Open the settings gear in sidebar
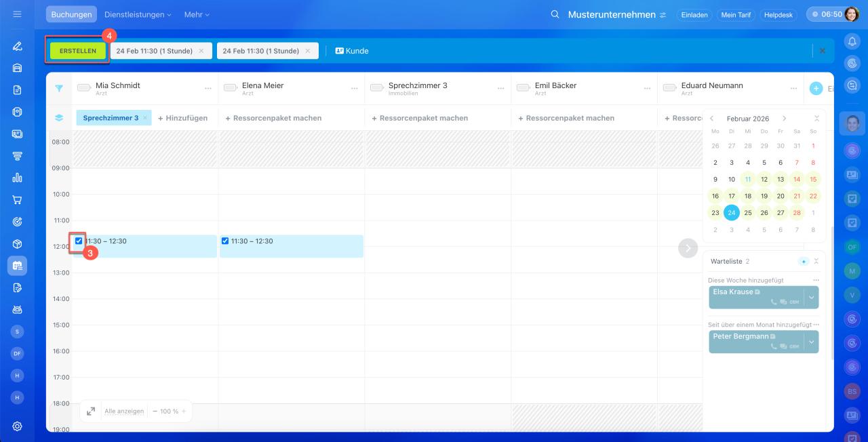This screenshot has width=868, height=442. [17, 426]
